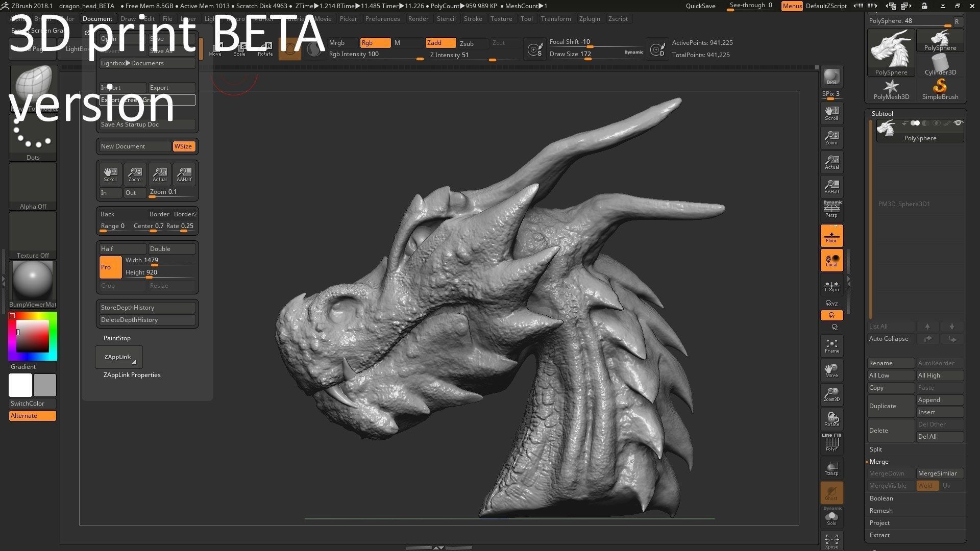The image size is (980, 551).
Task: Open the Alpha Off selector
Action: point(33,187)
